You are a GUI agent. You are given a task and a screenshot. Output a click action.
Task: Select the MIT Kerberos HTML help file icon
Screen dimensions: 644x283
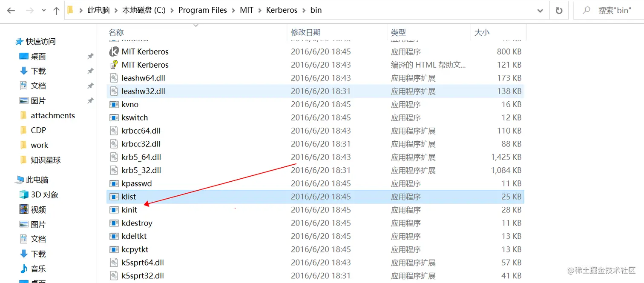[x=114, y=65]
